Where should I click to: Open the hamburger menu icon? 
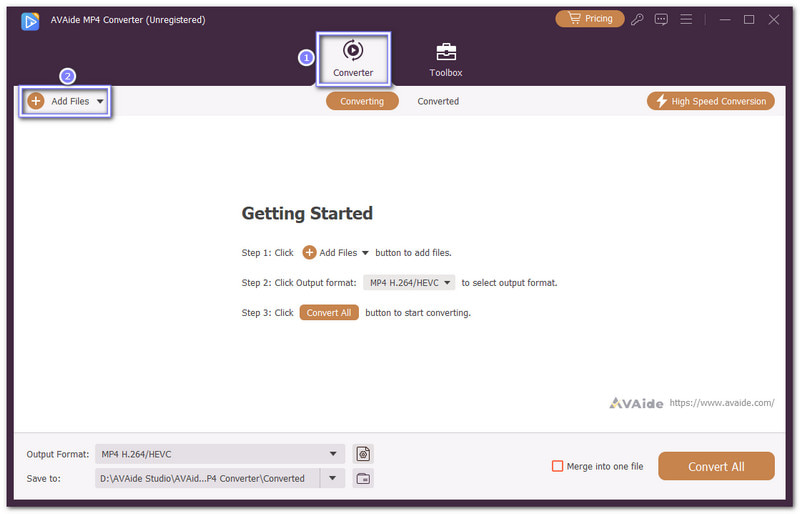pyautogui.click(x=686, y=19)
